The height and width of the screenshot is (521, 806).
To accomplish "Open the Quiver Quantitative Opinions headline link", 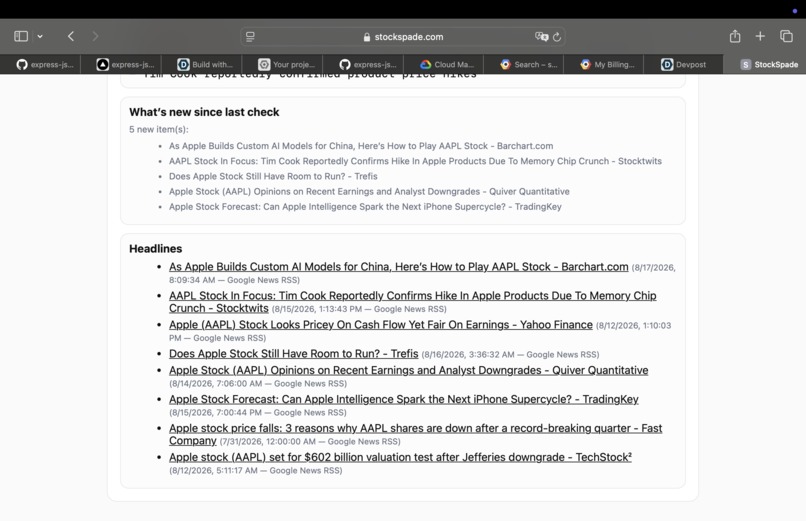I will tap(409, 370).
